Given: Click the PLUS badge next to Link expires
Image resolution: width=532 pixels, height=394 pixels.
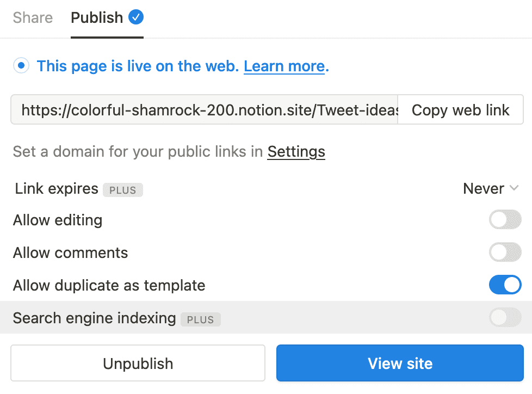Looking at the screenshot, I should (x=123, y=190).
